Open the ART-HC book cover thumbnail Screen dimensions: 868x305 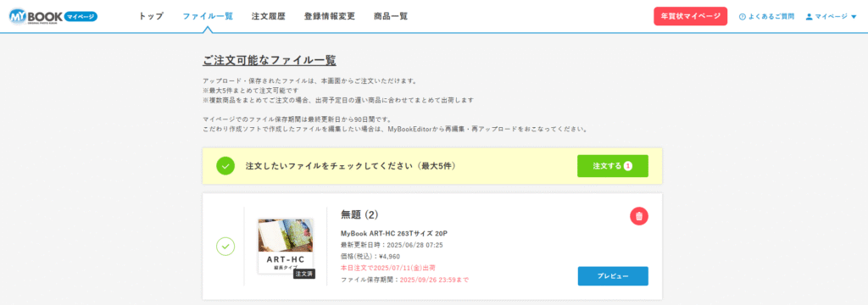coord(286,247)
